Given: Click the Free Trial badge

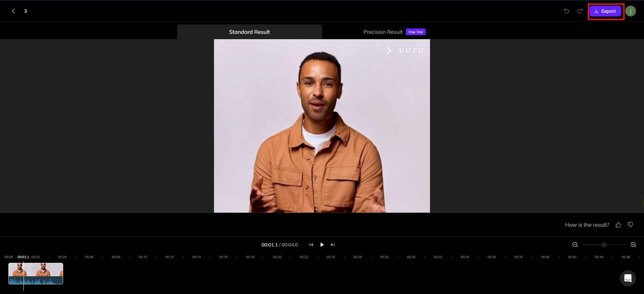Looking at the screenshot, I should tap(416, 32).
